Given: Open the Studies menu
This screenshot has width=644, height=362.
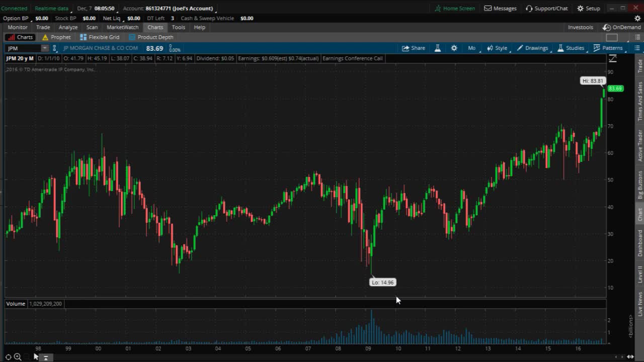Looking at the screenshot, I should (571, 48).
